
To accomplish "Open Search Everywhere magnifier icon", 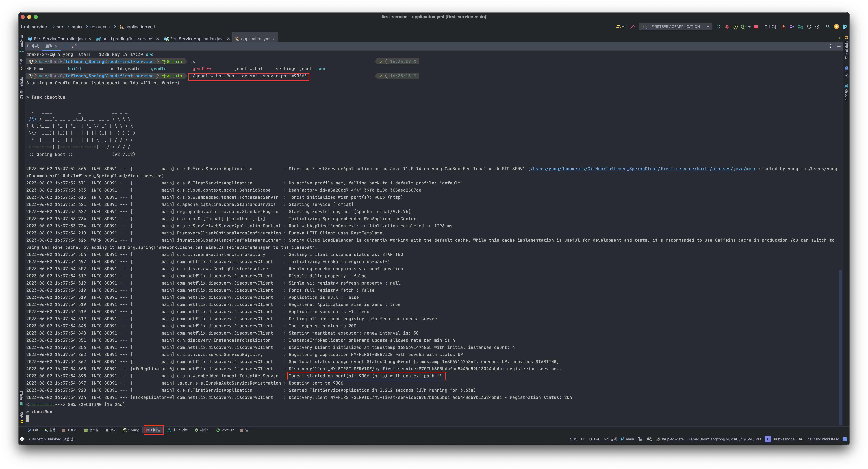I will [828, 27].
